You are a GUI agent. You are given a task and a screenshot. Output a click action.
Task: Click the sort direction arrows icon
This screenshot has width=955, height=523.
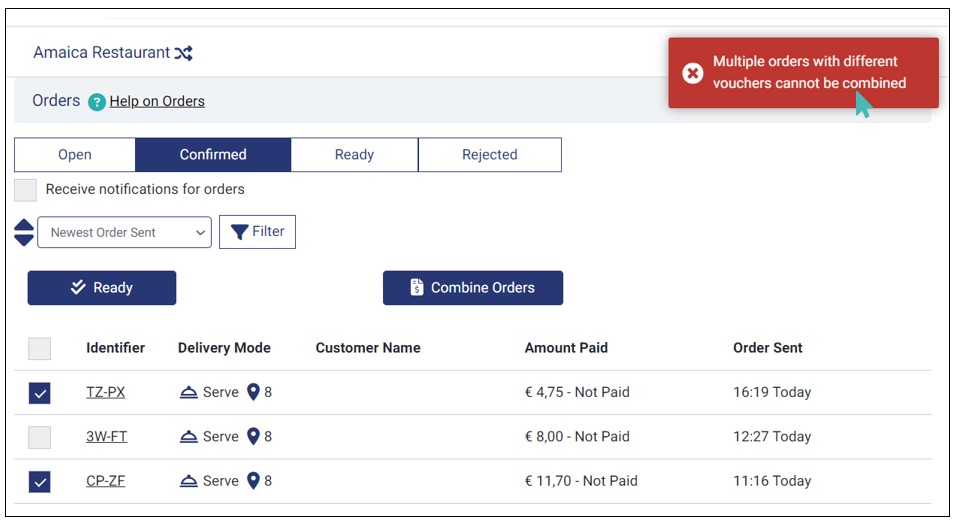tap(24, 232)
